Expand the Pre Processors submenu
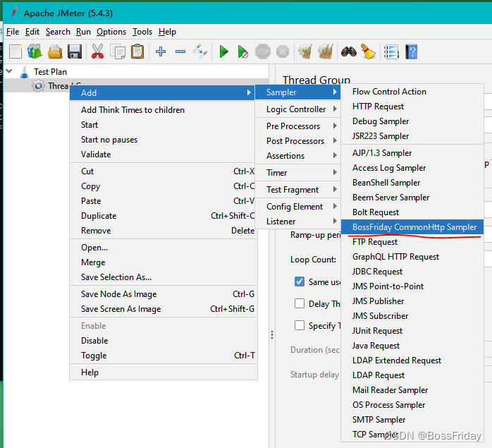The height and width of the screenshot is (448, 492). coord(297,126)
